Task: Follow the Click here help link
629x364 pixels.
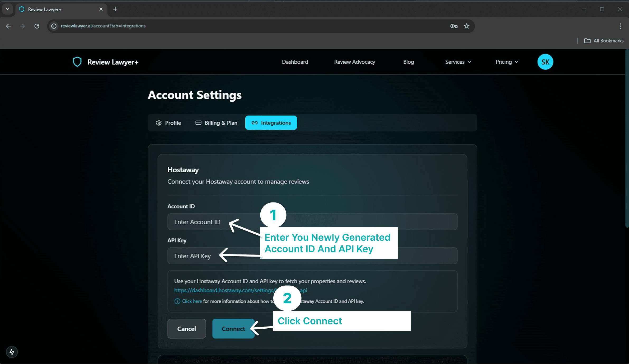Action: [x=192, y=301]
